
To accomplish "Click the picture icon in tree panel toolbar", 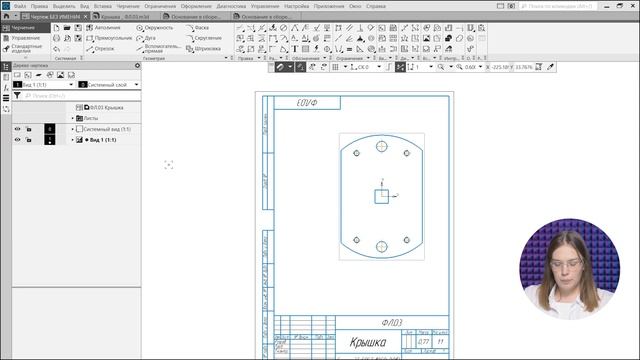I will click(x=60, y=75).
